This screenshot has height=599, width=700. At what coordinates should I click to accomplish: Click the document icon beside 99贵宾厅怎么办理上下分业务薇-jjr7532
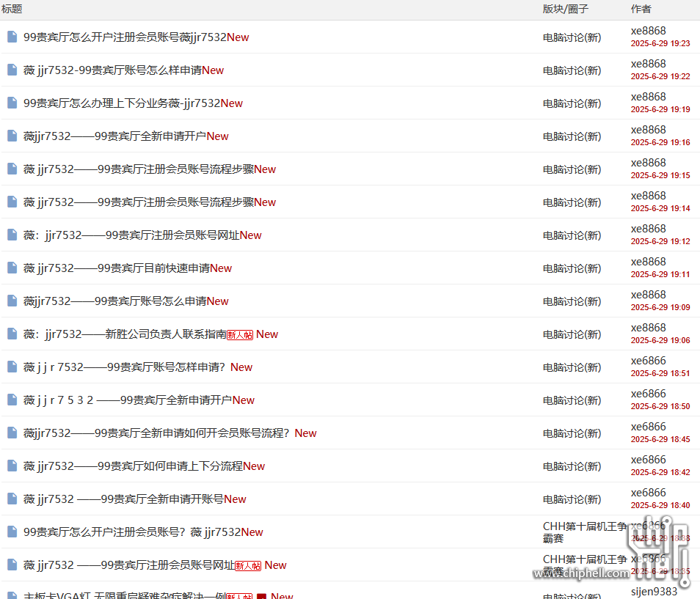pyautogui.click(x=12, y=103)
